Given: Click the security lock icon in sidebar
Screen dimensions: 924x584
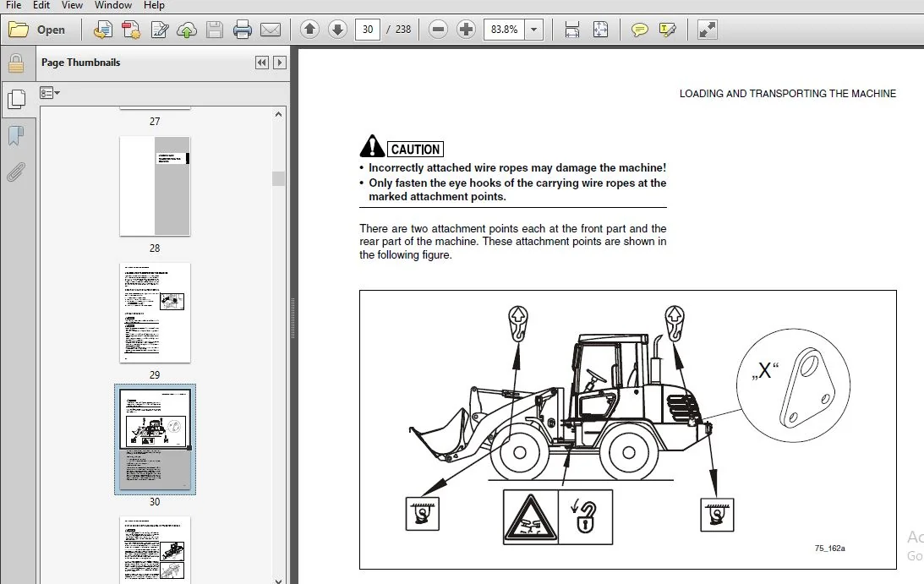Looking at the screenshot, I should [x=16, y=63].
